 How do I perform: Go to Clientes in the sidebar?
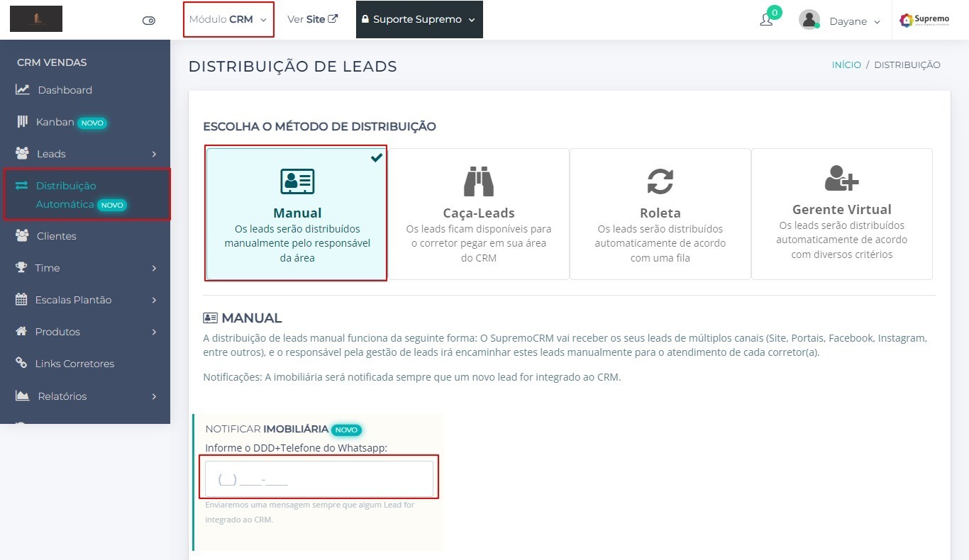(x=56, y=236)
